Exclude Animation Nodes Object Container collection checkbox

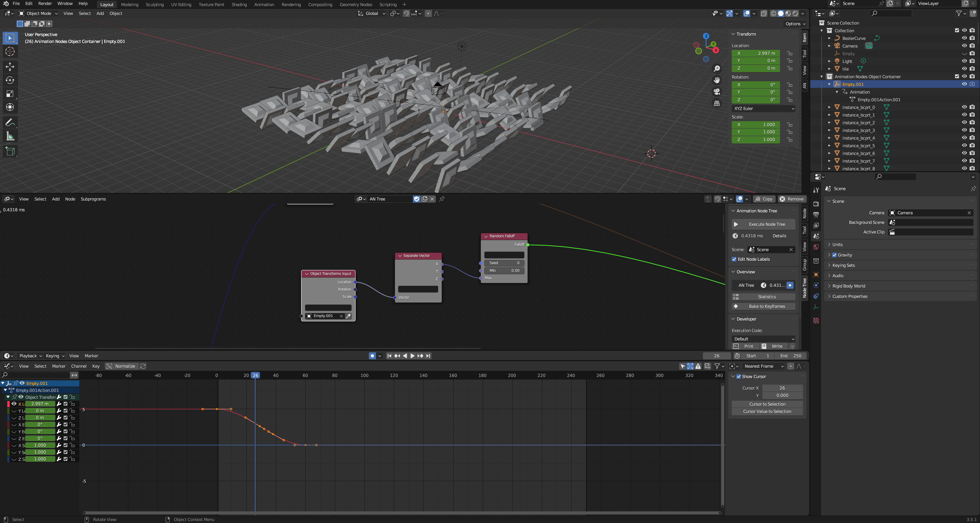[x=957, y=76]
